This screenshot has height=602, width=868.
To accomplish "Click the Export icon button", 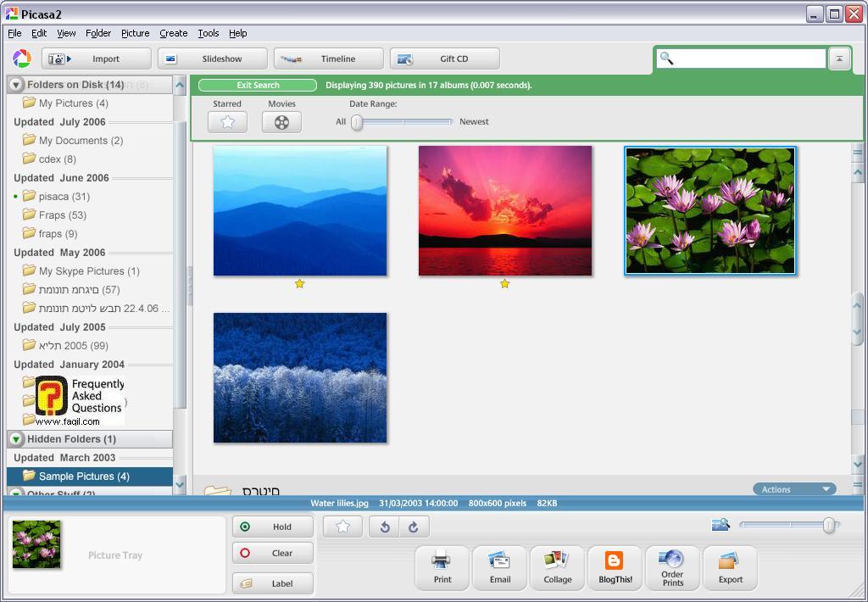I will pos(730,567).
